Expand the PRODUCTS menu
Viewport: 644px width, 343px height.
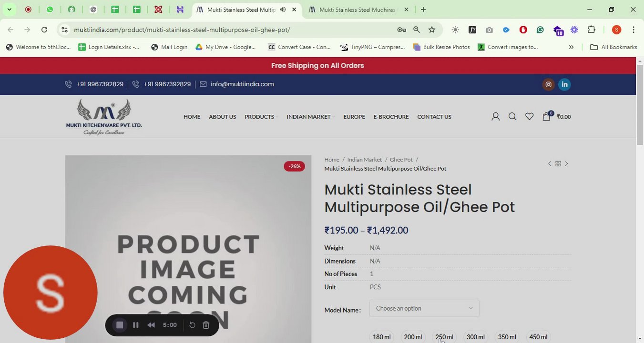point(261,117)
